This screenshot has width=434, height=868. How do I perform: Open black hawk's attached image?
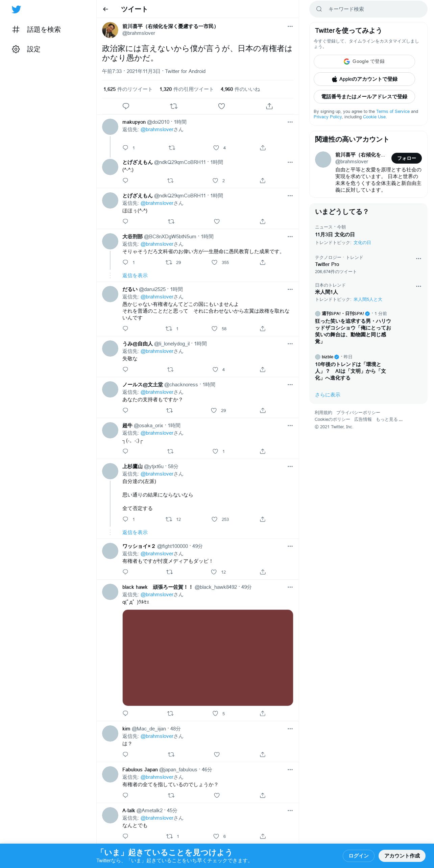[208, 658]
